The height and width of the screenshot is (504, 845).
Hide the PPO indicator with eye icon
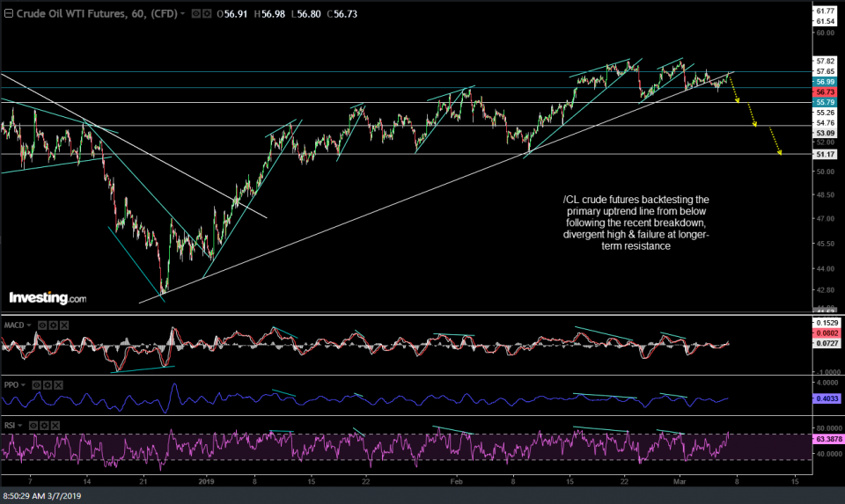(x=37, y=385)
